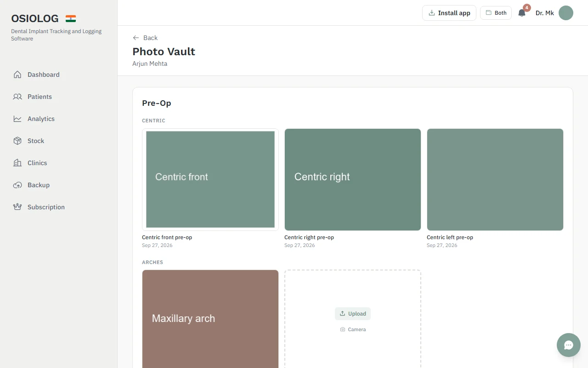Navigate to Backup
Image resolution: width=588 pixels, height=368 pixels.
[58, 185]
